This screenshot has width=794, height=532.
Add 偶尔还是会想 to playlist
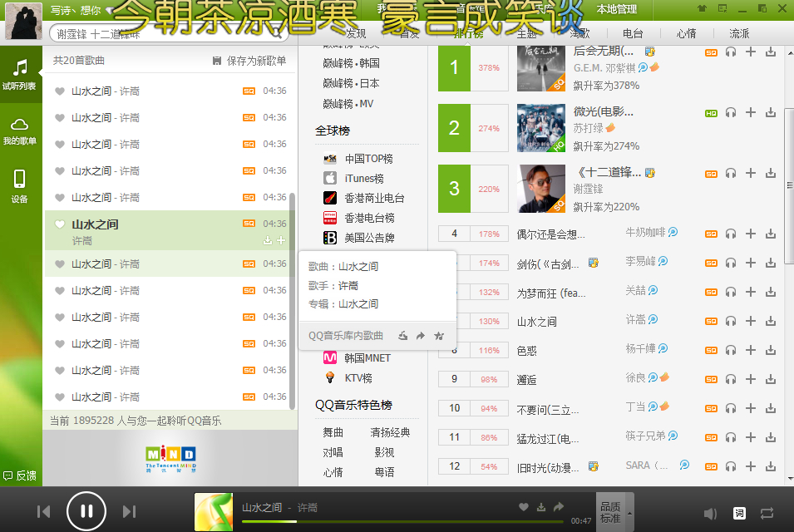751,234
